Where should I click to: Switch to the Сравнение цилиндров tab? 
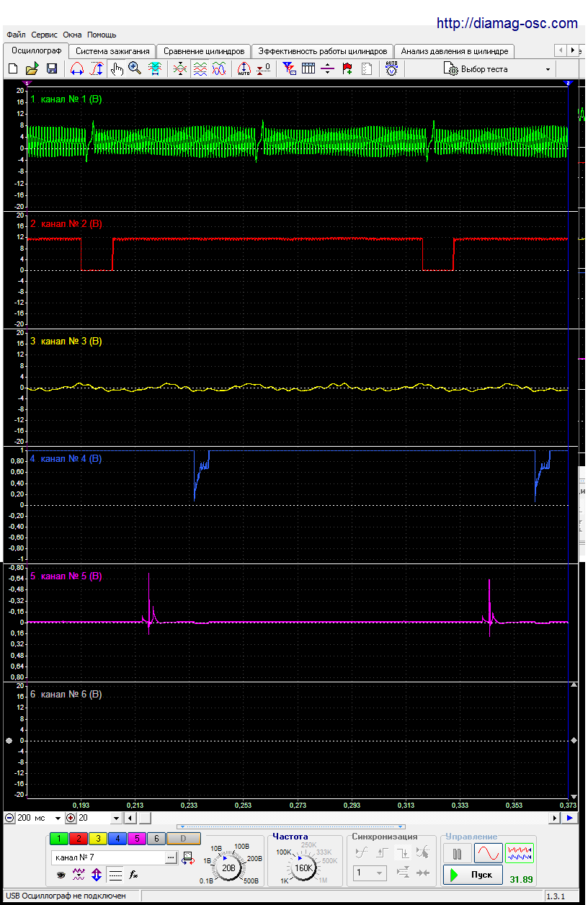pos(204,51)
